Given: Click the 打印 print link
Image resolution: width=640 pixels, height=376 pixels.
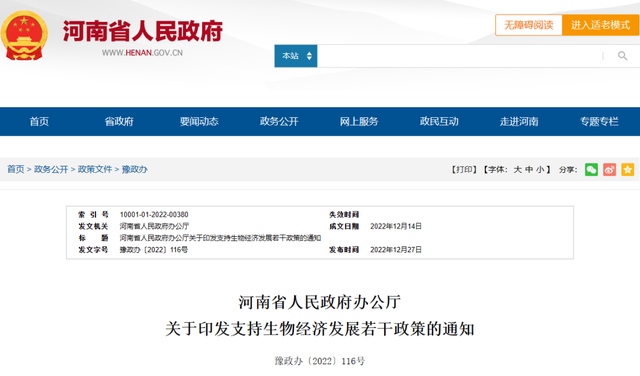Looking at the screenshot, I should [464, 169].
